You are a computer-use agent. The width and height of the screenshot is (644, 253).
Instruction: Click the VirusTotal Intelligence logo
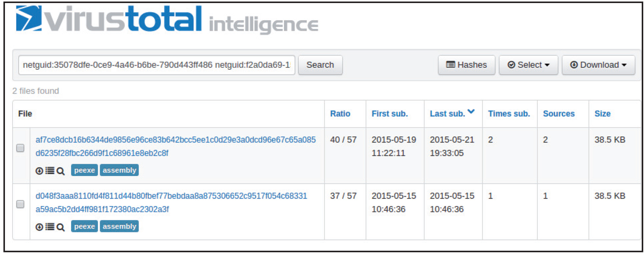(x=167, y=20)
